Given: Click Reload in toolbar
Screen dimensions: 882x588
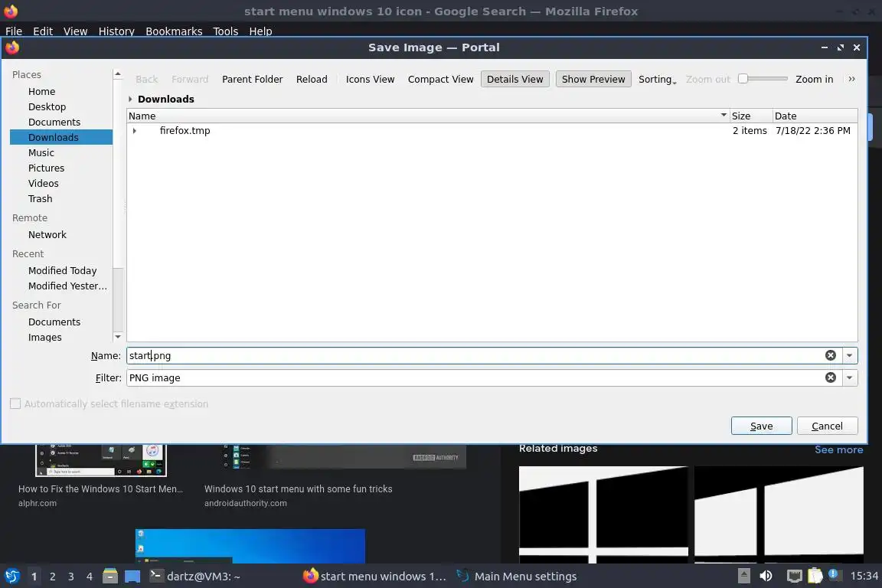Looking at the screenshot, I should 312,80.
